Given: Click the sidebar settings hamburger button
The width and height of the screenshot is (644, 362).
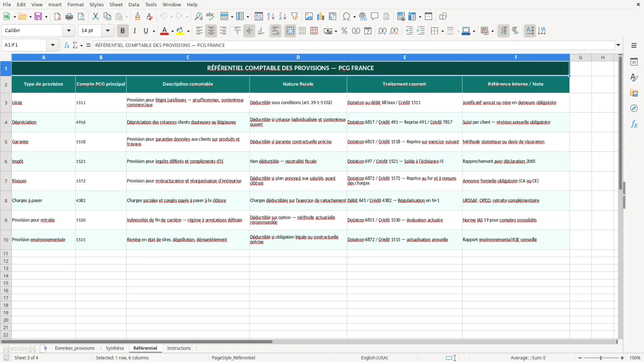Looking at the screenshot, I should click(x=634, y=46).
